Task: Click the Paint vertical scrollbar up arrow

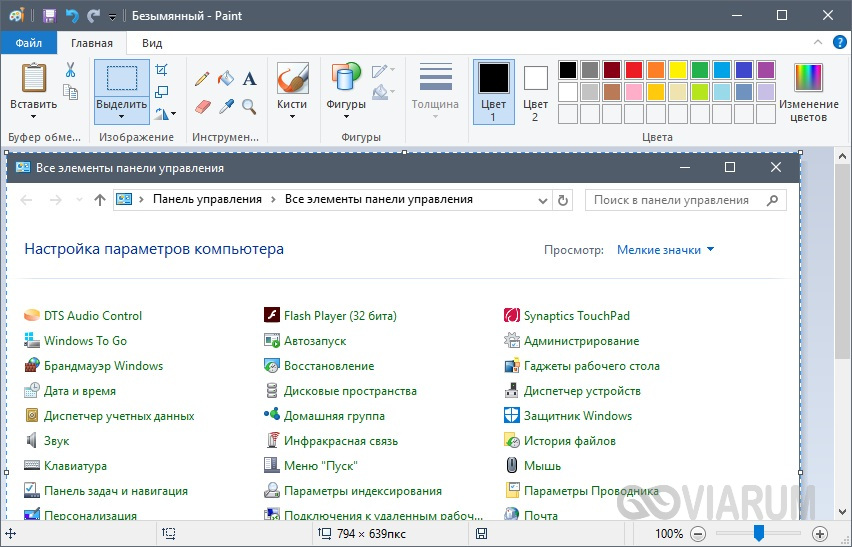Action: click(842, 155)
